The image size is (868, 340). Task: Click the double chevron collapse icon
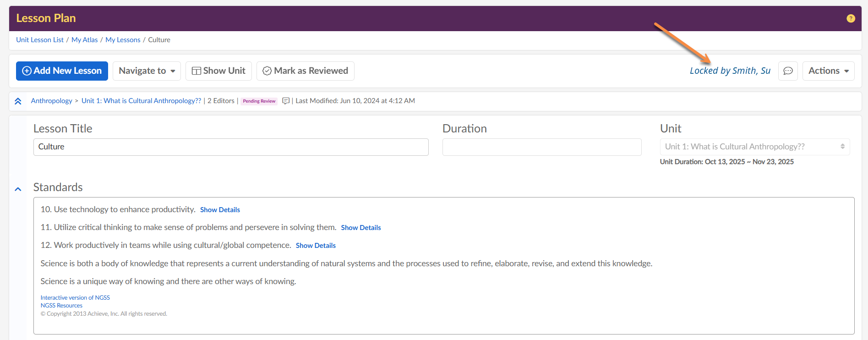[x=18, y=101]
